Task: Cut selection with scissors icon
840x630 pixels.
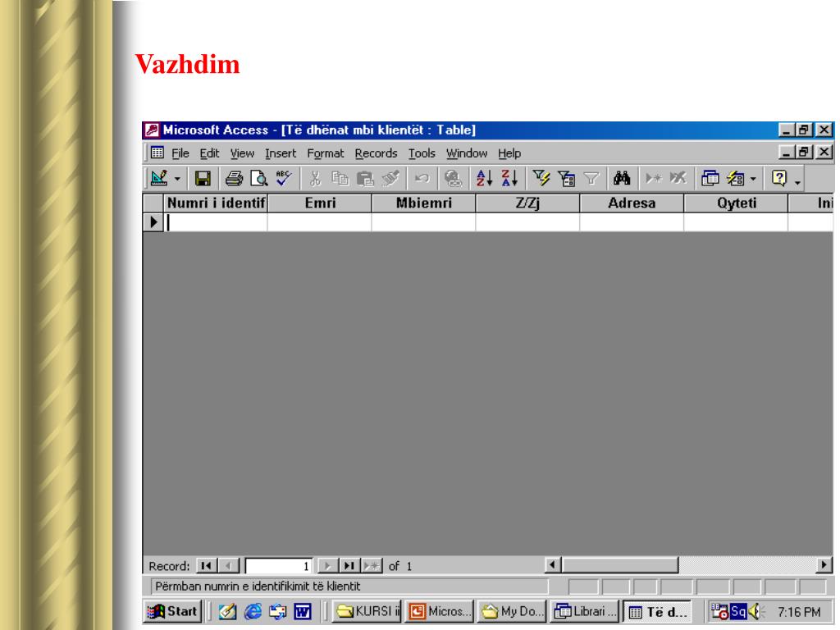Action: tap(315, 178)
